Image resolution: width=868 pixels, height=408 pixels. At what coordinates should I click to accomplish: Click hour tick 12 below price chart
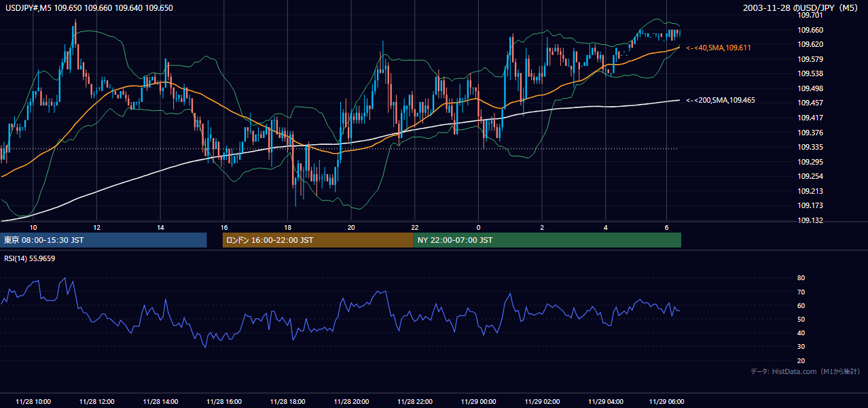(x=96, y=227)
